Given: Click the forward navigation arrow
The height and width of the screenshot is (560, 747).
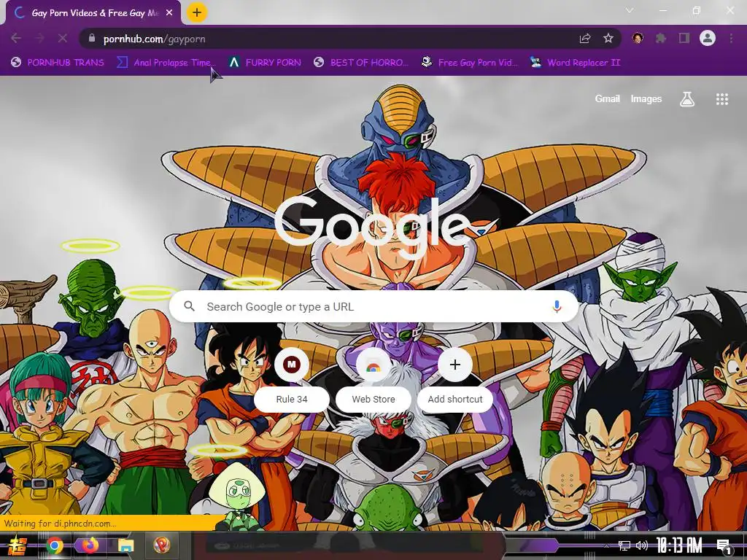Looking at the screenshot, I should (39, 38).
